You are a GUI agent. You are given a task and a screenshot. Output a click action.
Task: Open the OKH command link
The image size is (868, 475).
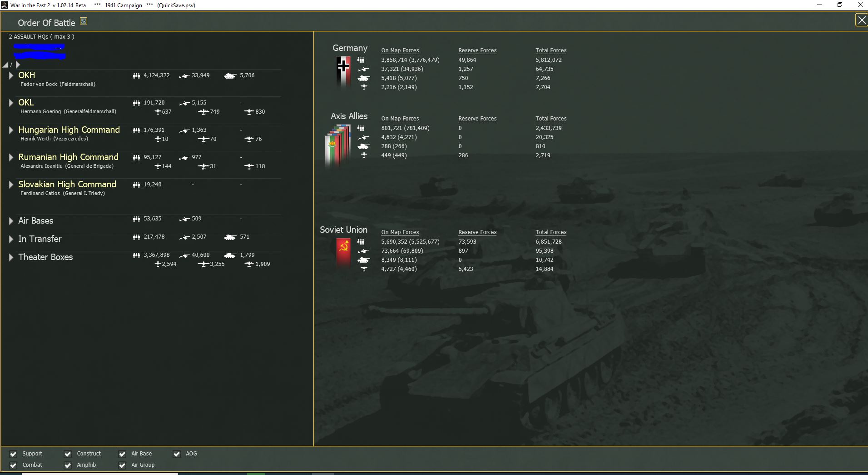pos(26,75)
